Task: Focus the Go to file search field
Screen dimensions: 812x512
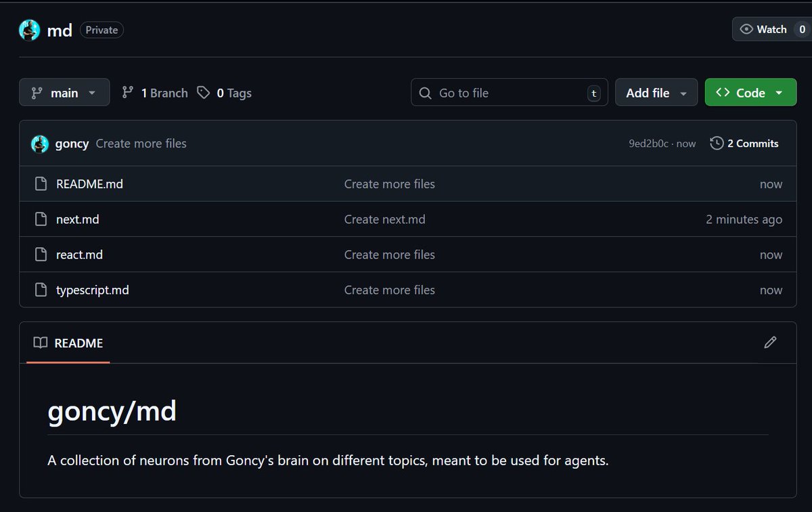Action: coord(509,93)
